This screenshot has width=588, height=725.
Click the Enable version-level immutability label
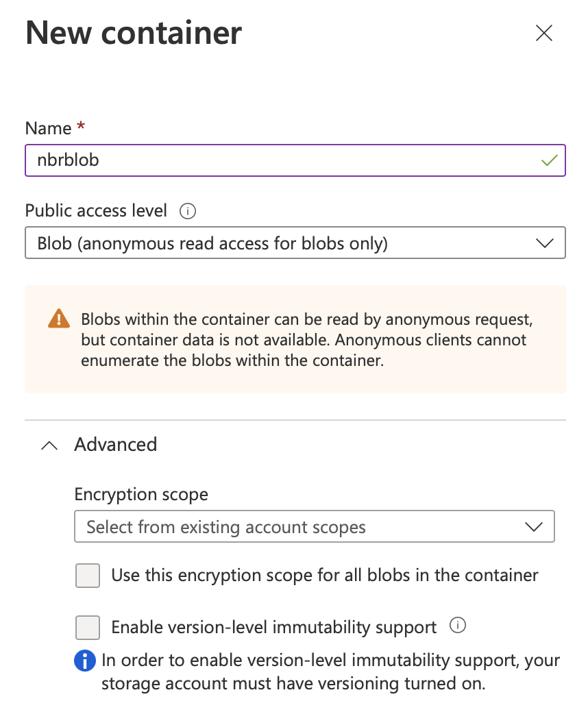point(273,628)
